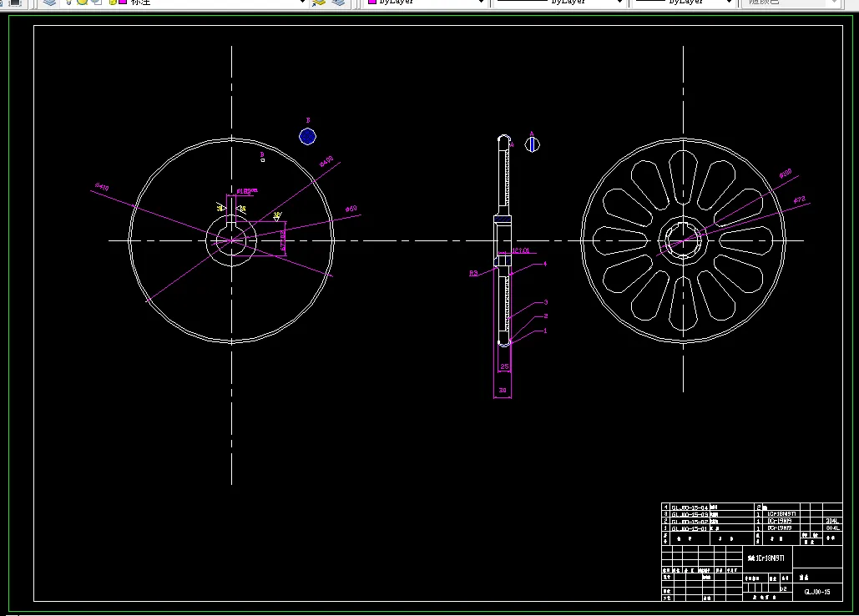Select part list entry GLJ00-15-03
The width and height of the screenshot is (859, 616).
coord(690,515)
